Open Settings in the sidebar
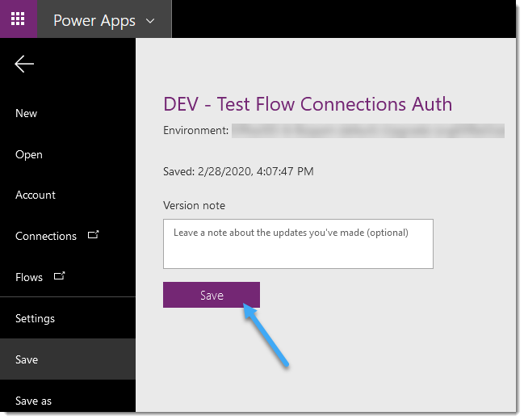 tap(35, 319)
